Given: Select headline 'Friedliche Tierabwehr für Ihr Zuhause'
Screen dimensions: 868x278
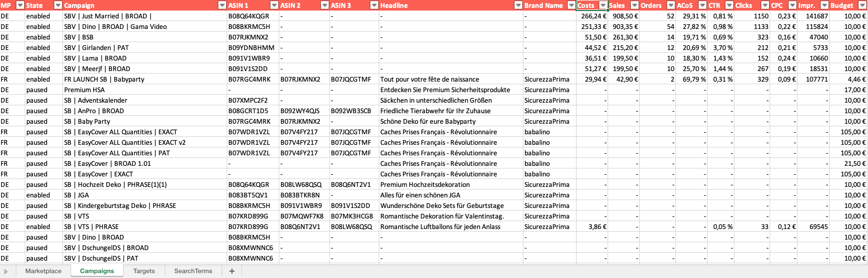Looking at the screenshot, I should [x=451, y=111].
